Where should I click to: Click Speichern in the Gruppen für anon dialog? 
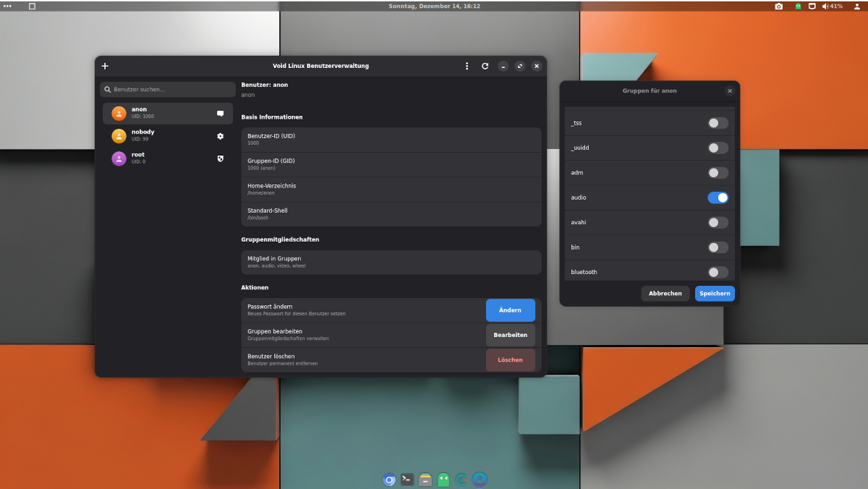point(714,293)
